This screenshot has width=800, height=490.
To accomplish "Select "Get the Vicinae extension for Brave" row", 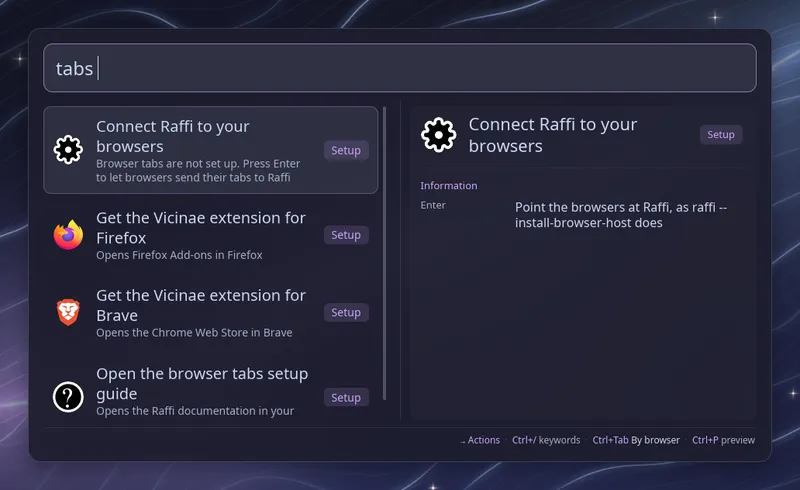I will [x=211, y=312].
